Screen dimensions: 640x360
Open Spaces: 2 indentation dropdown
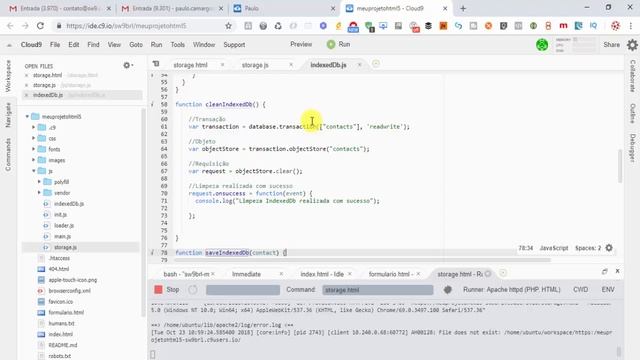click(588, 248)
